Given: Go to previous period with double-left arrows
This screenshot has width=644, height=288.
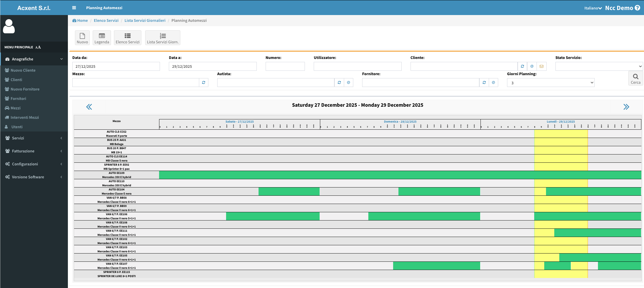Looking at the screenshot, I should coord(89,107).
